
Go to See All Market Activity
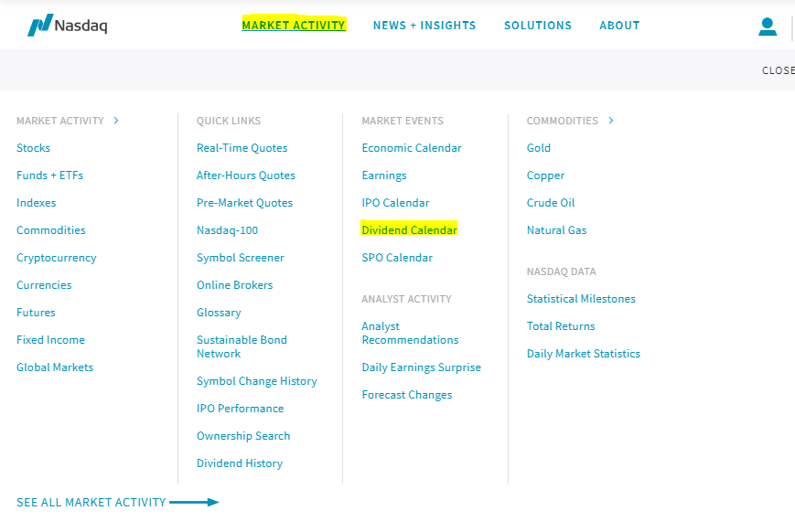pos(118,502)
